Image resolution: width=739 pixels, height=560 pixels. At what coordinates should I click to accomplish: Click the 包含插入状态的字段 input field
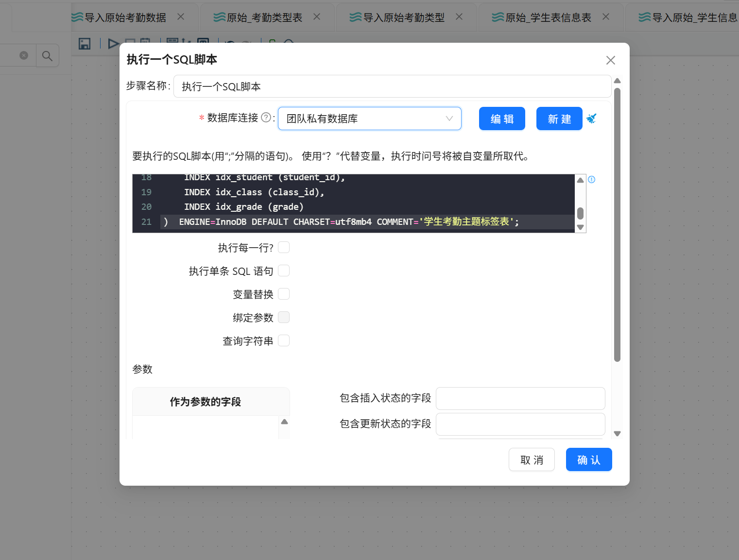(520, 398)
